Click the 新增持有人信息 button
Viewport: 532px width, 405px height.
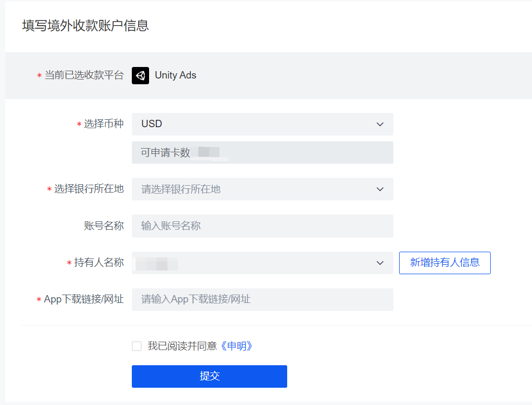tap(445, 263)
